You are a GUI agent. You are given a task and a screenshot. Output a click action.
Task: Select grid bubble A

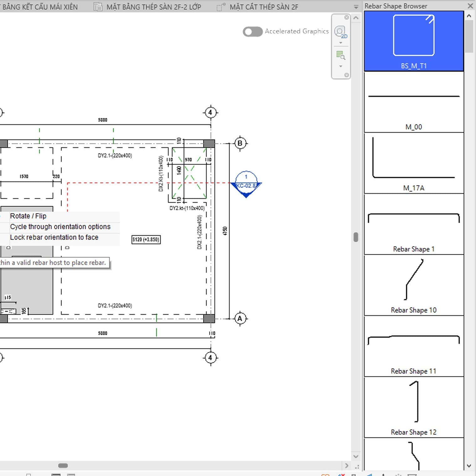click(240, 319)
